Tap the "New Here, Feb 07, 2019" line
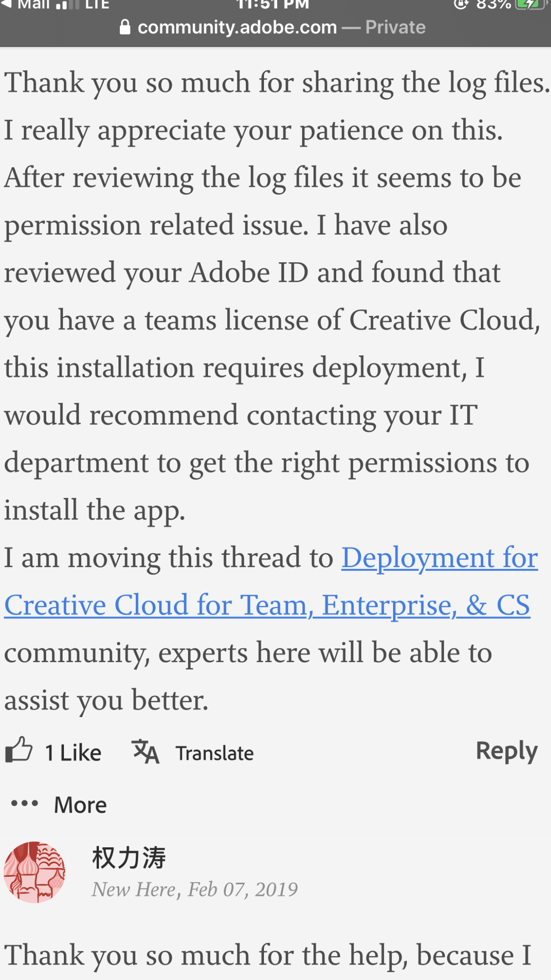 195,889
